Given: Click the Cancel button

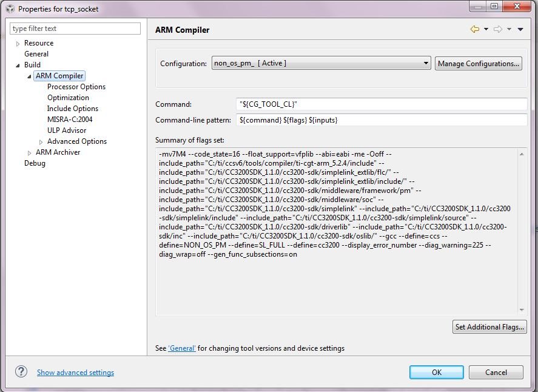Looking at the screenshot, I should pos(496,372).
